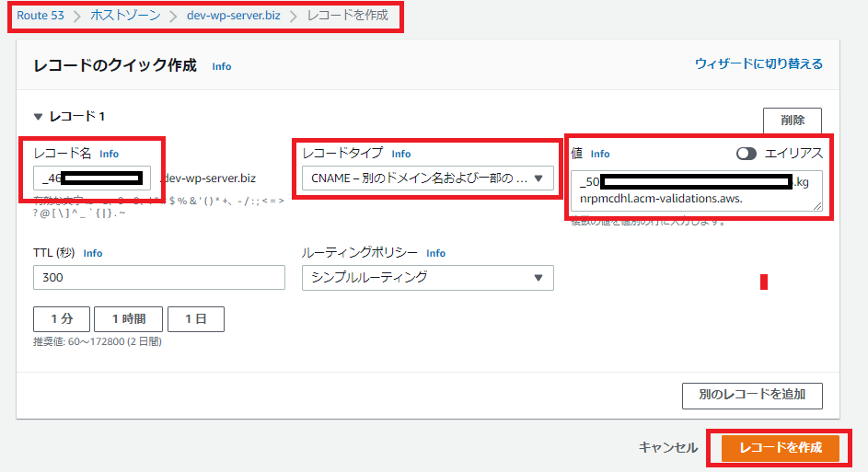Click the orange レコードを作成 button
The height and width of the screenshot is (472, 868).
pyautogui.click(x=780, y=447)
